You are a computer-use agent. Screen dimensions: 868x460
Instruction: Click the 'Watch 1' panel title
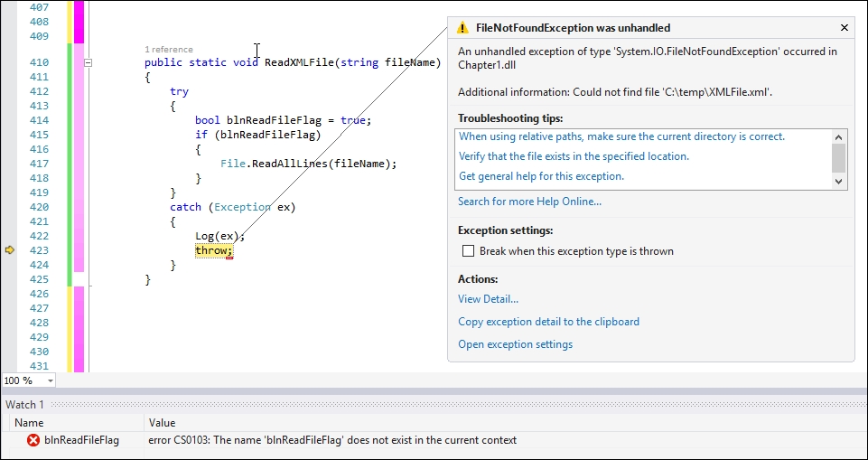click(x=25, y=405)
